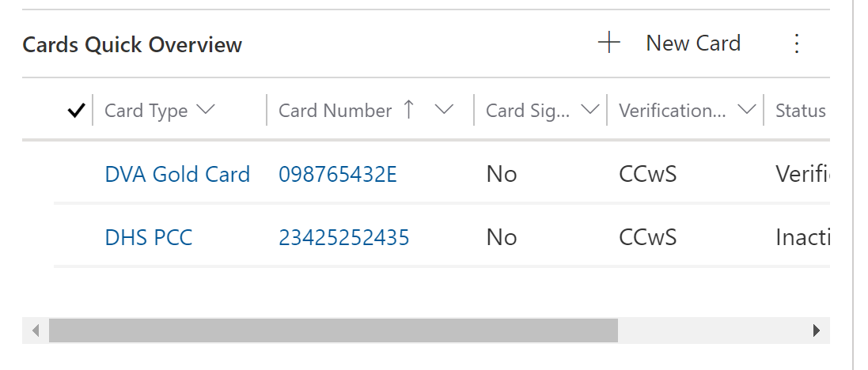Open the Card Number column dropdown chevron

tap(444, 111)
